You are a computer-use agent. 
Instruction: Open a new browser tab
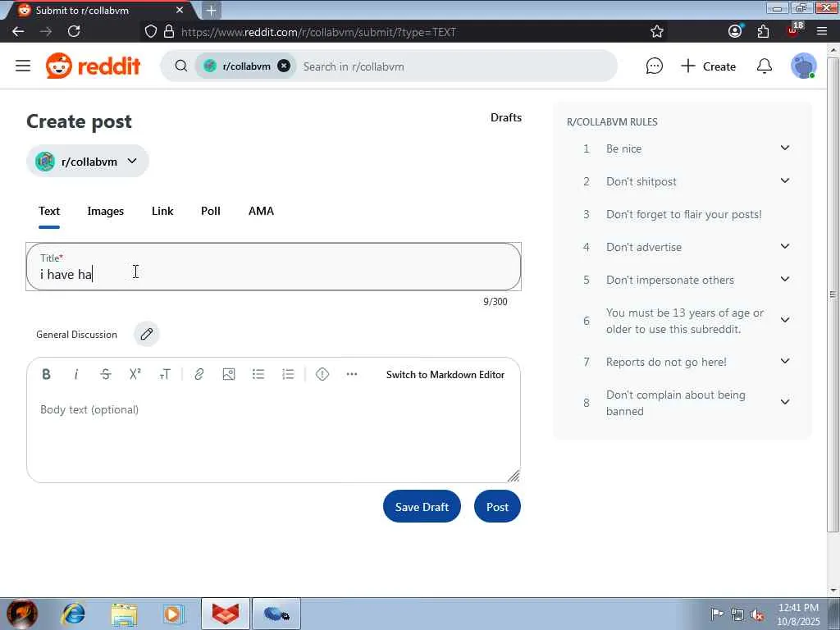click(211, 10)
